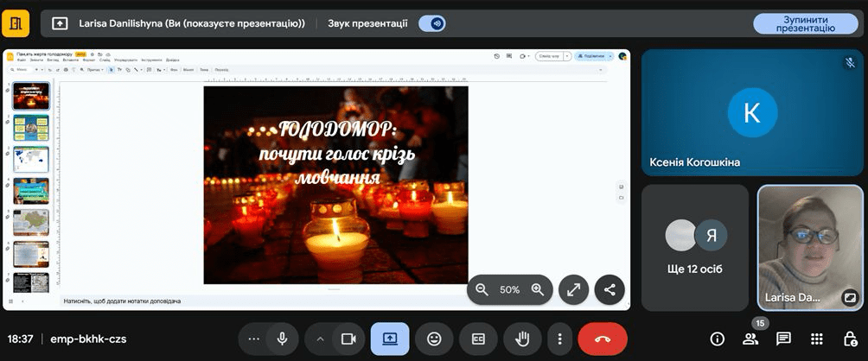Zoom in on the shared presentation
Viewport: 868px width, 361px height.
point(538,290)
